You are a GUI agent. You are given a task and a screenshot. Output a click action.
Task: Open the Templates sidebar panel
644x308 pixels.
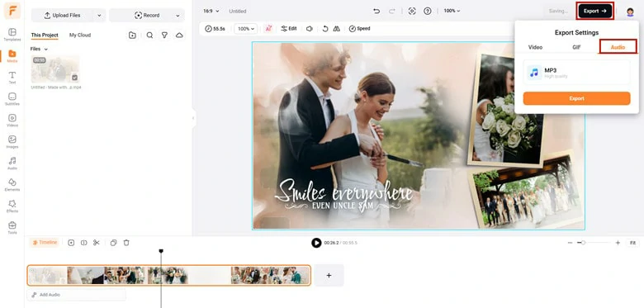pos(12,35)
